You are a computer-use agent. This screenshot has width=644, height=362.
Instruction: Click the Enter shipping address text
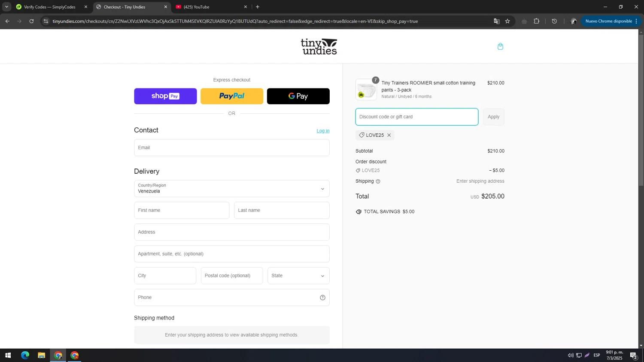(480, 181)
